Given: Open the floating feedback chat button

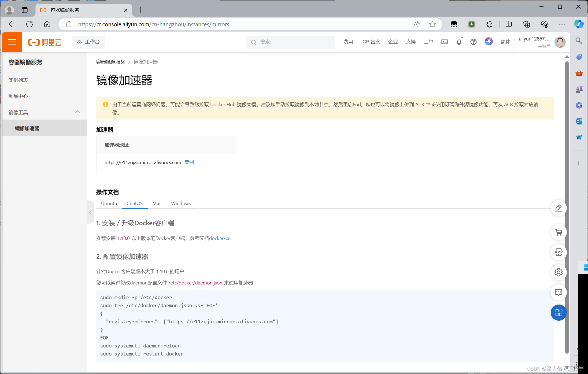Looking at the screenshot, I should [x=559, y=292].
